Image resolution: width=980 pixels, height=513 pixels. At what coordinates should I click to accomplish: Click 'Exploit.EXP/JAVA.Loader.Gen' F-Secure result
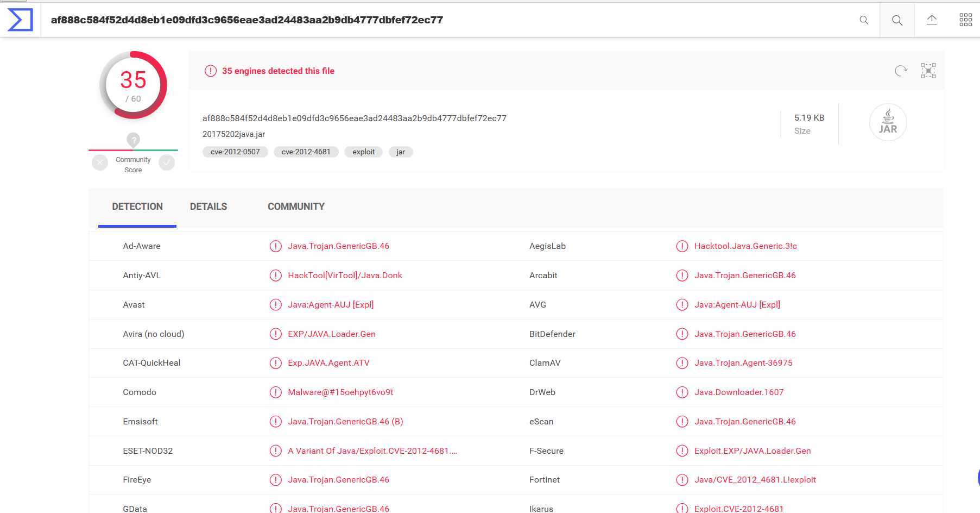coord(753,451)
